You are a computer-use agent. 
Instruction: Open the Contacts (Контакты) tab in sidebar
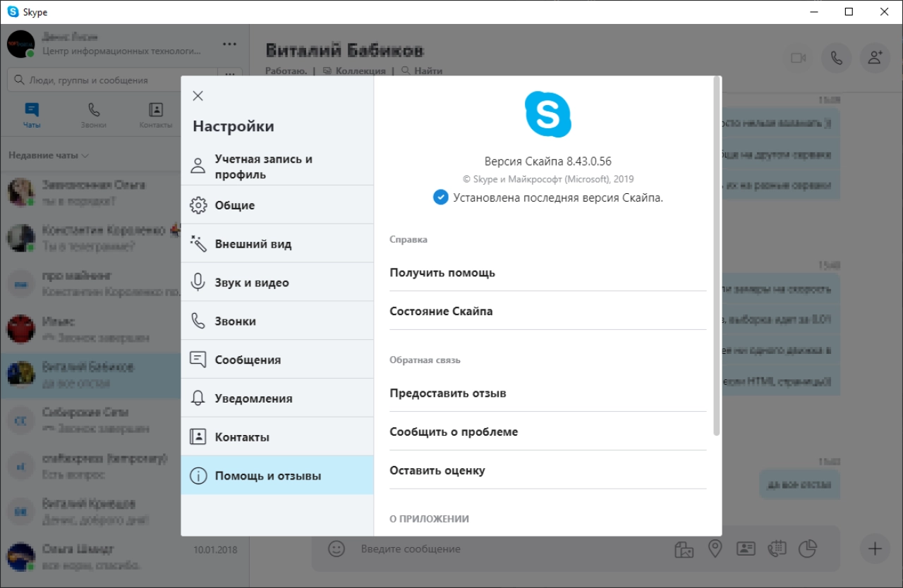click(x=156, y=116)
